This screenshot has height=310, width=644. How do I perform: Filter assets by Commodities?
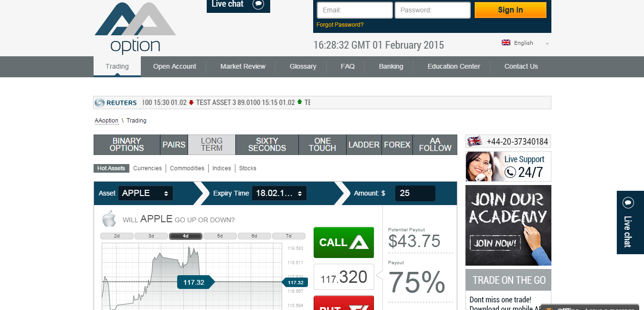(x=187, y=168)
